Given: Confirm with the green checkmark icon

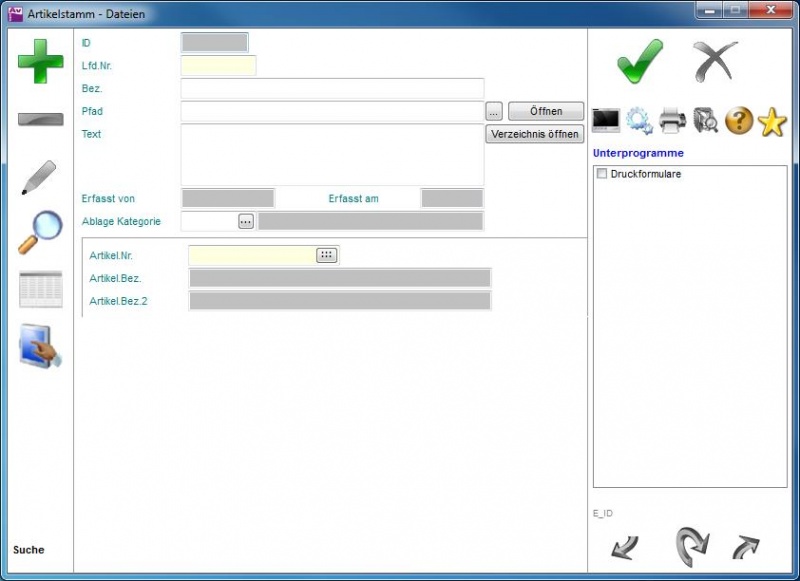Looking at the screenshot, I should click(639, 62).
